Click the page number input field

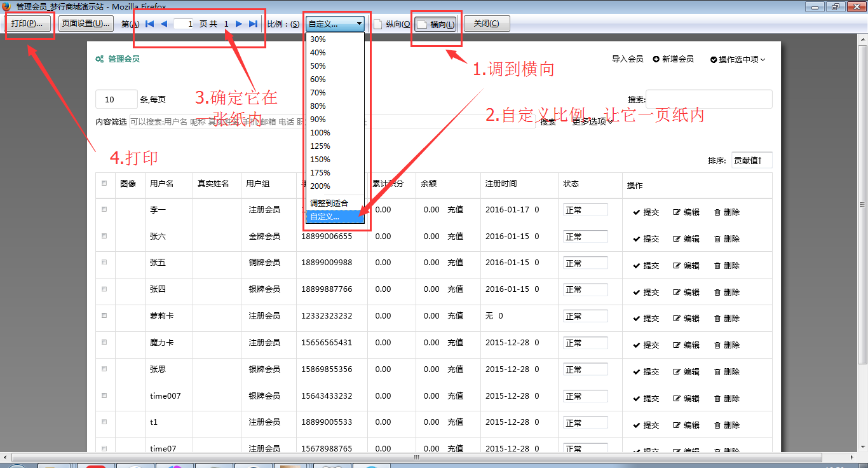point(183,24)
